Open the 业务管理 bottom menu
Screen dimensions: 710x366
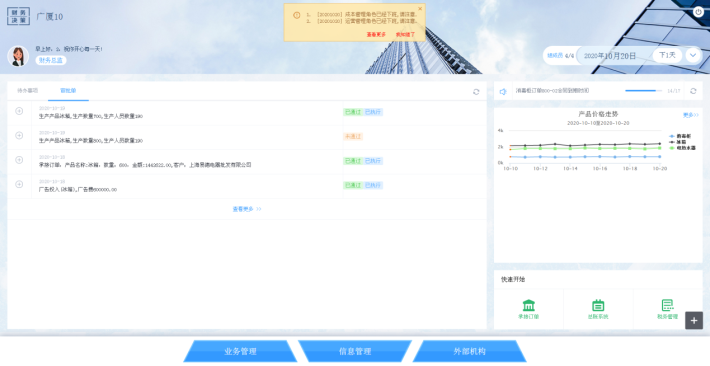pyautogui.click(x=240, y=351)
